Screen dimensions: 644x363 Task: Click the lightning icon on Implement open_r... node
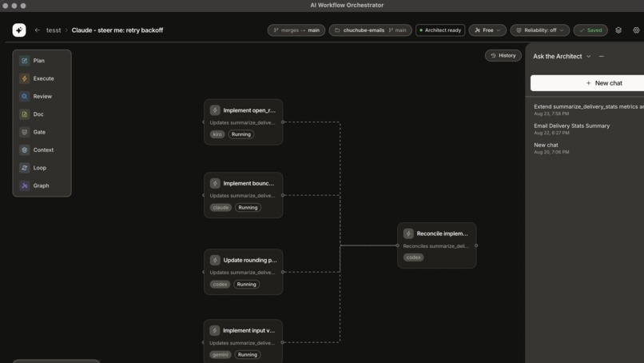[x=215, y=110]
